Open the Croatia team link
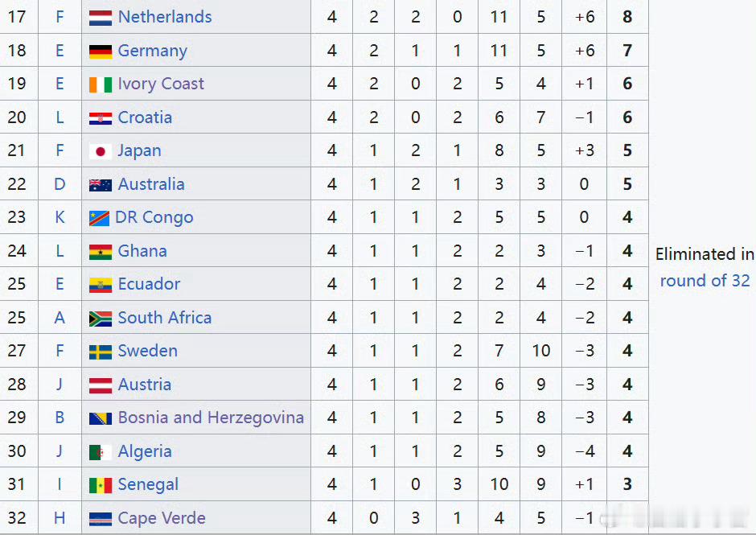The height and width of the screenshot is (535, 756). click(x=145, y=117)
